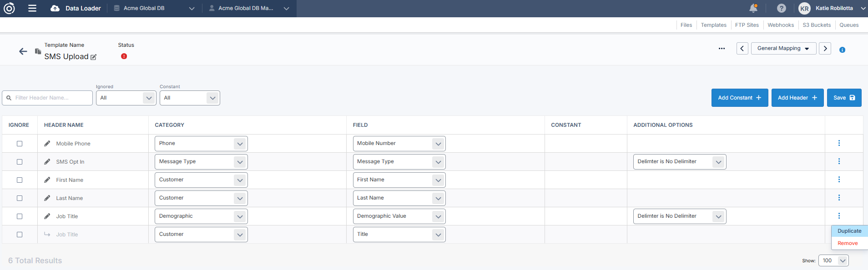Choose Remove from the context menu
868x270 pixels.
click(848, 243)
